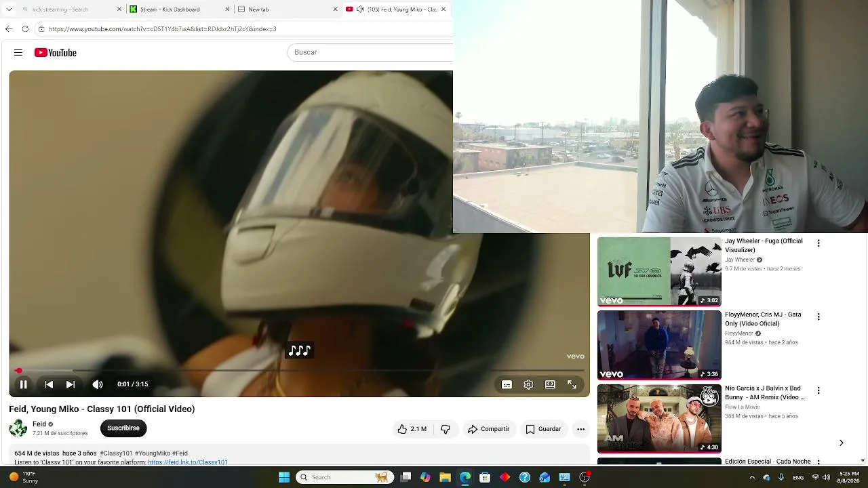Go back in browser history
The width and height of the screenshot is (868, 488).
tap(9, 29)
